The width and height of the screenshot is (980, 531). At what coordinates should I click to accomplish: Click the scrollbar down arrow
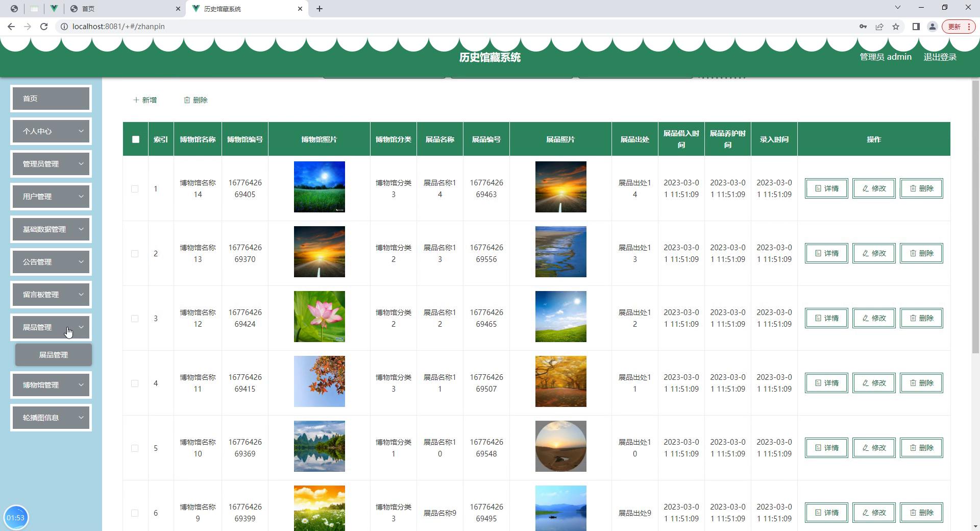pyautogui.click(x=975, y=526)
